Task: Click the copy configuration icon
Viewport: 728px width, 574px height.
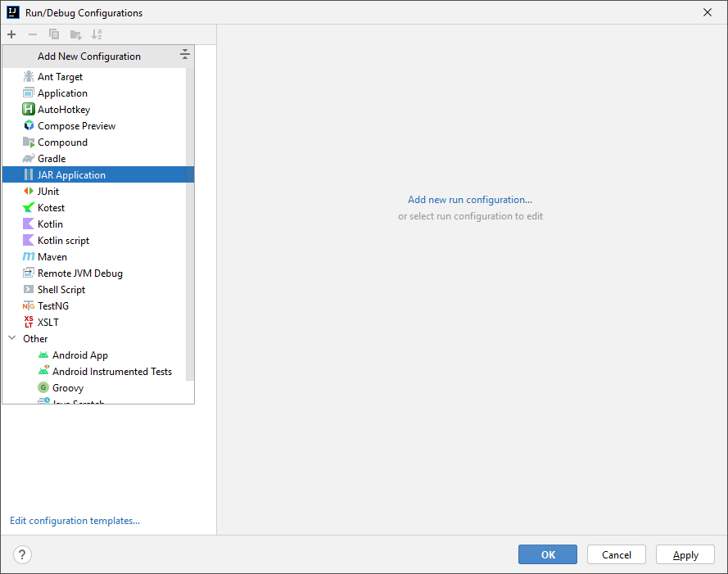Action: pyautogui.click(x=53, y=34)
